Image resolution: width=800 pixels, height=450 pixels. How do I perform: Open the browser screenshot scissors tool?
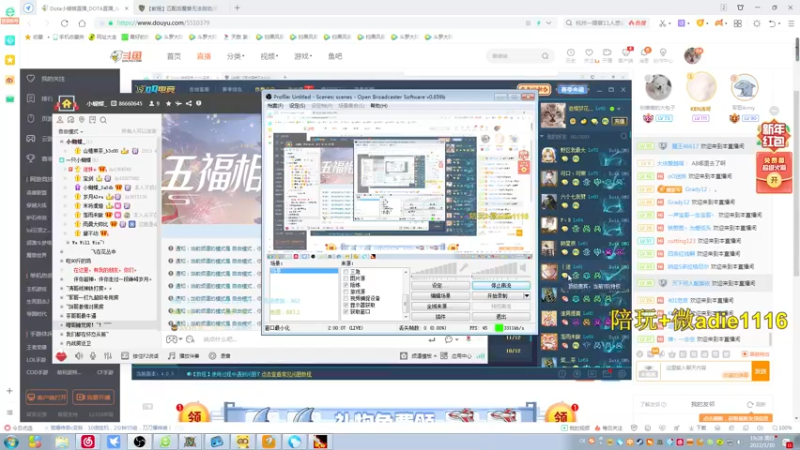[662, 23]
